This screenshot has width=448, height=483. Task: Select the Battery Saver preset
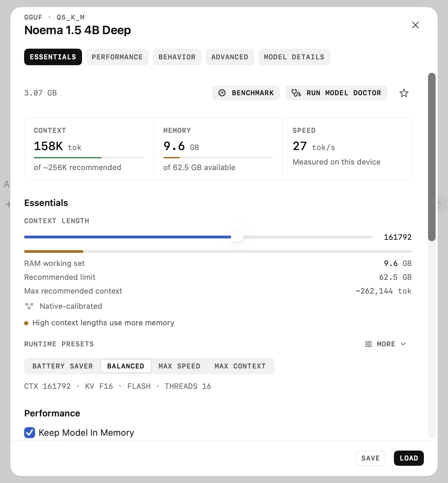(63, 366)
